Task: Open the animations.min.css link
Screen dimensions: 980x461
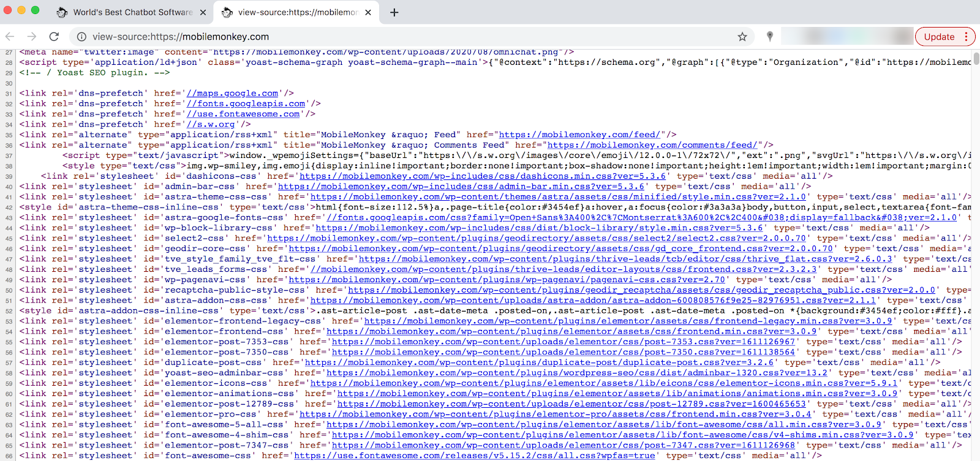Action: click(617, 394)
